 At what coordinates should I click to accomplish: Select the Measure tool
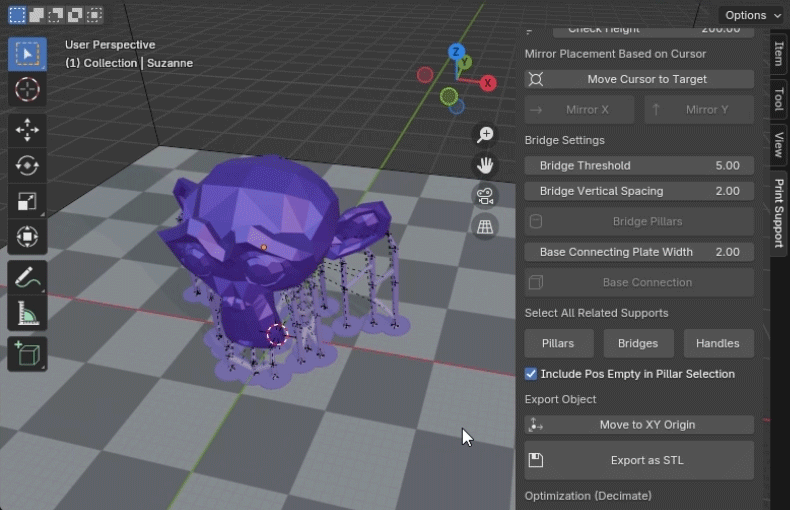coord(27,313)
